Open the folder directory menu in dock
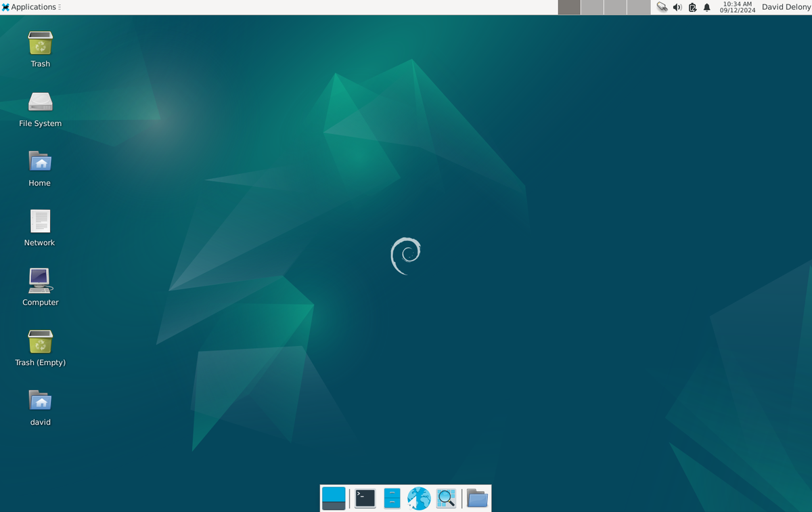This screenshot has width=812, height=512. click(x=477, y=498)
